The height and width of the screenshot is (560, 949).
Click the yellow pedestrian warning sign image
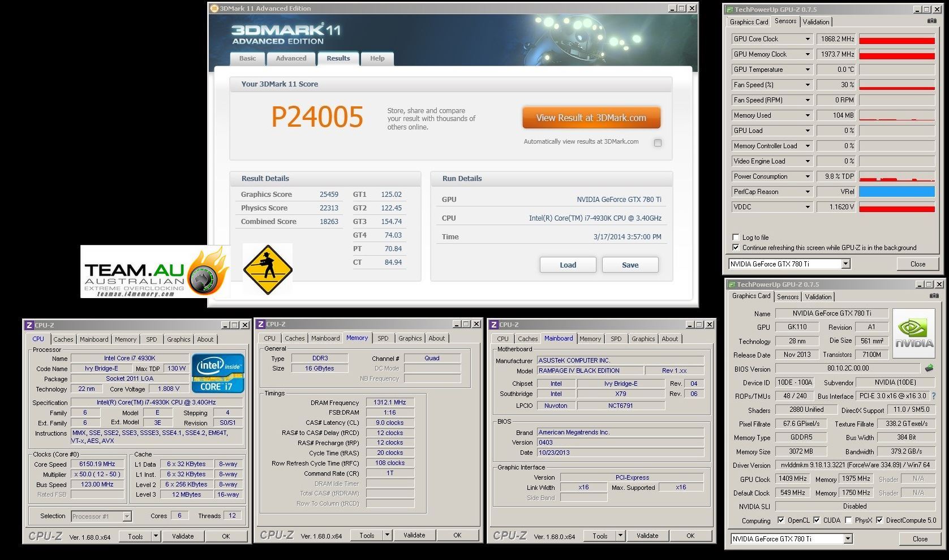(x=268, y=269)
